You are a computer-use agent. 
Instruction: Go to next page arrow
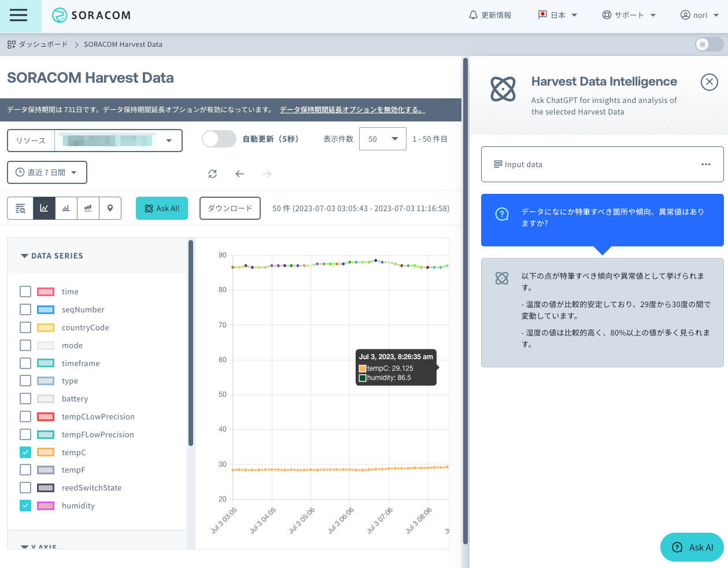click(267, 174)
